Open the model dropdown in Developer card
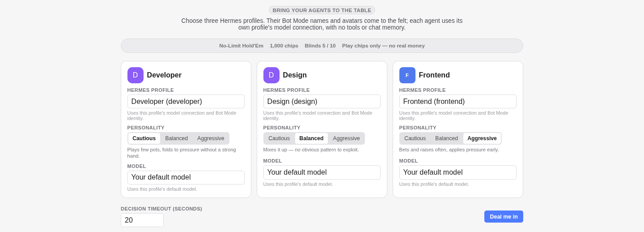Viewport: 644px width, 232px height. (186, 177)
